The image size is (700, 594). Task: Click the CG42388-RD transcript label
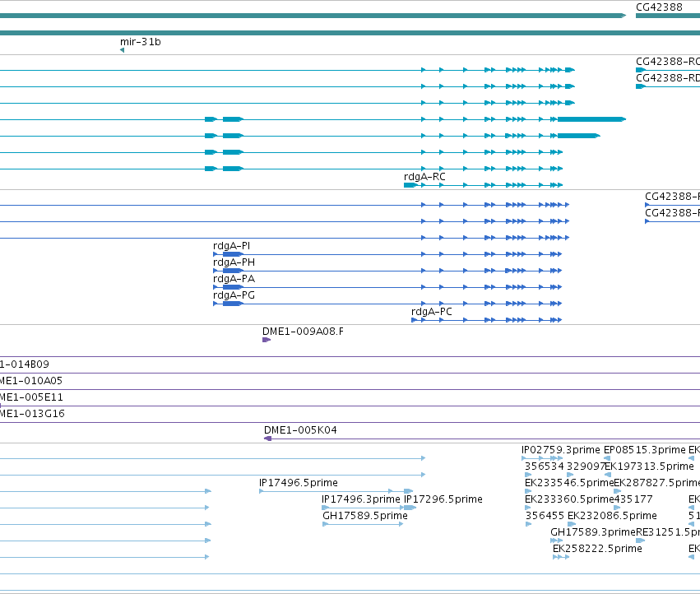coord(668,78)
